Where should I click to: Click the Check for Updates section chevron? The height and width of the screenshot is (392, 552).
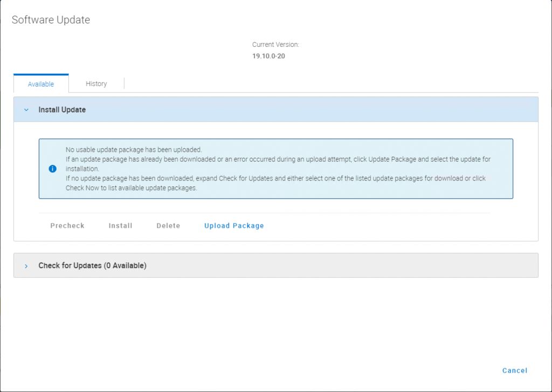pos(26,265)
